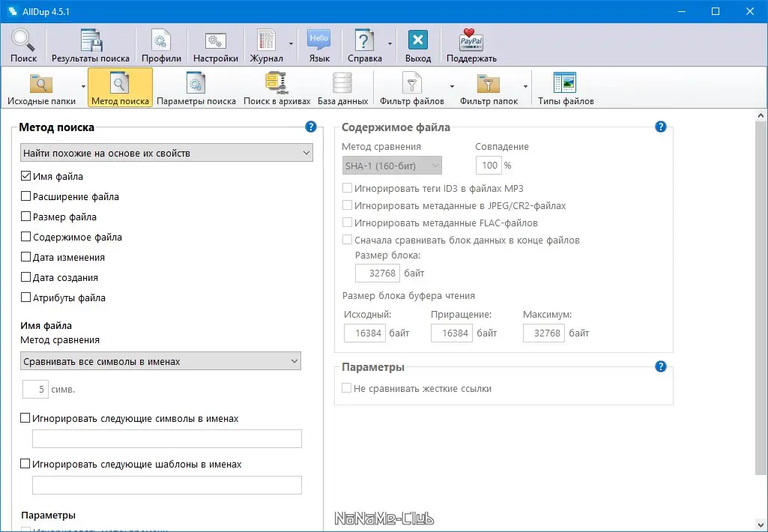Check Сначала сравнивать блок данных в конце
768x532 pixels.
tap(347, 240)
